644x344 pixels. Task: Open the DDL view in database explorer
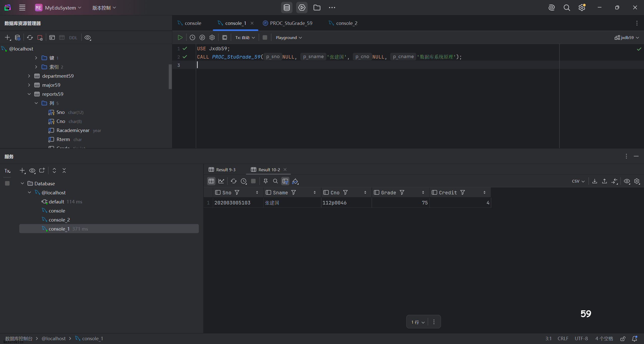point(73,38)
